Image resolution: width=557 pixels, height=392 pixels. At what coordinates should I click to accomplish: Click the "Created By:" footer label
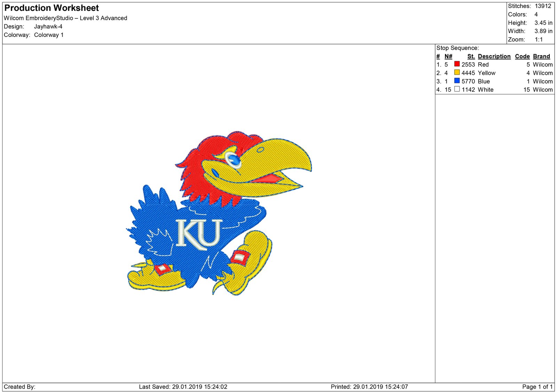[19, 386]
